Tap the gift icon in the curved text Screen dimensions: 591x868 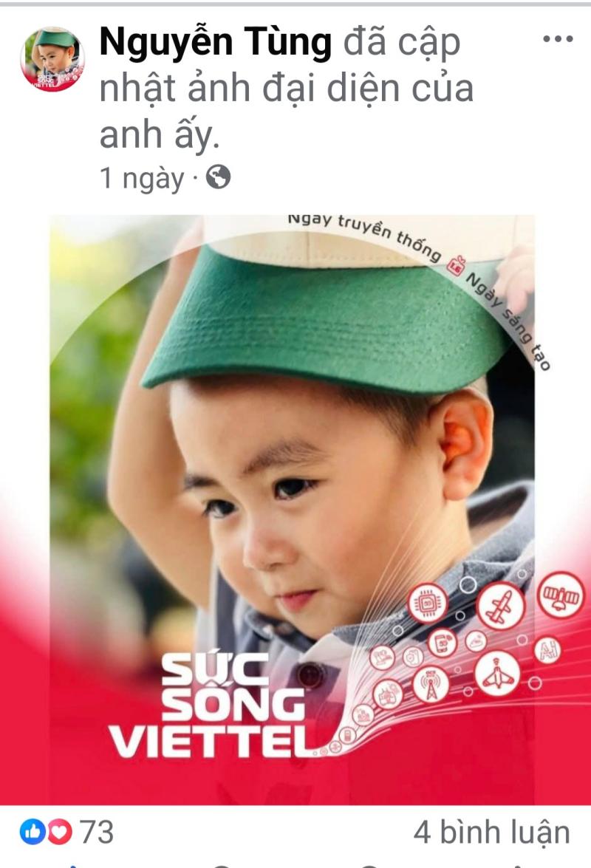pos(456,266)
